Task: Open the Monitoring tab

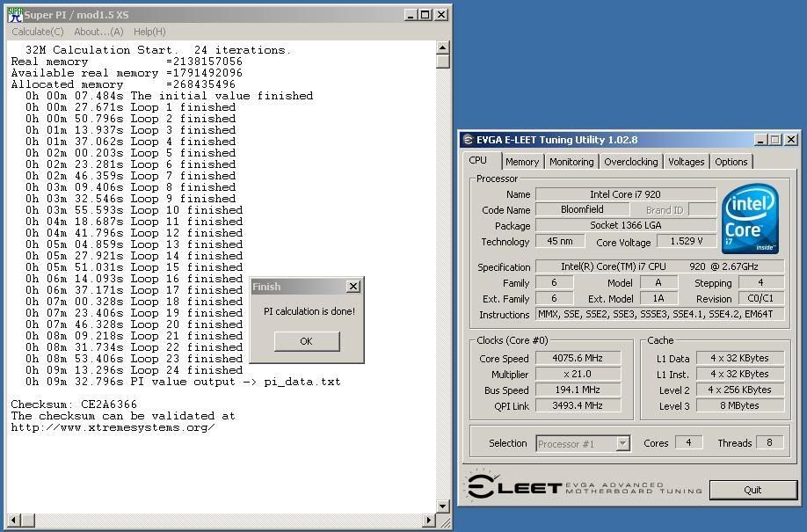Action: tap(571, 161)
